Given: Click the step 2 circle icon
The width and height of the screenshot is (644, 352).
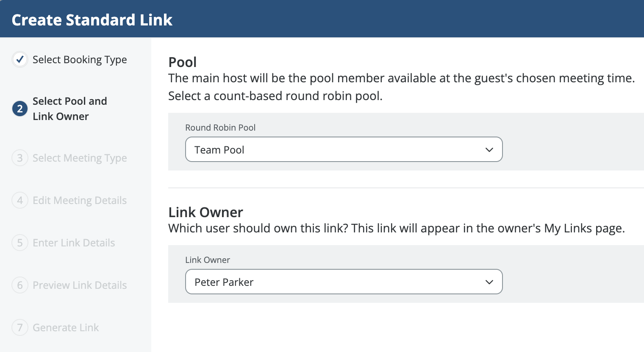Looking at the screenshot, I should click(19, 109).
